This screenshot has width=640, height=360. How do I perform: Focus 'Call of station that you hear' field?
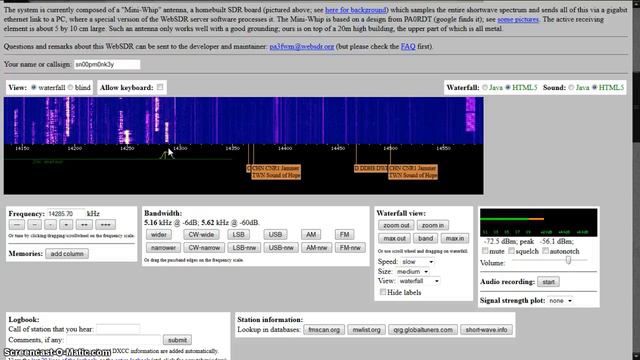tap(118, 329)
